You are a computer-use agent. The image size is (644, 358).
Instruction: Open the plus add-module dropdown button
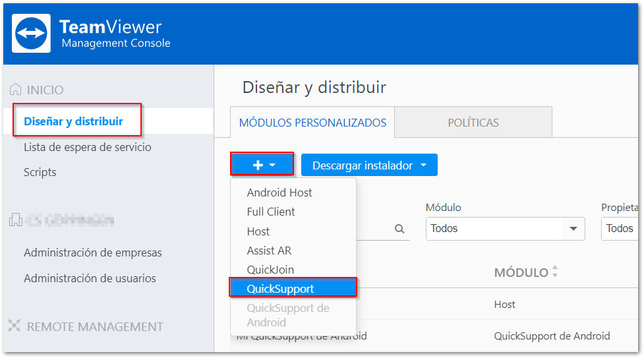pos(262,165)
